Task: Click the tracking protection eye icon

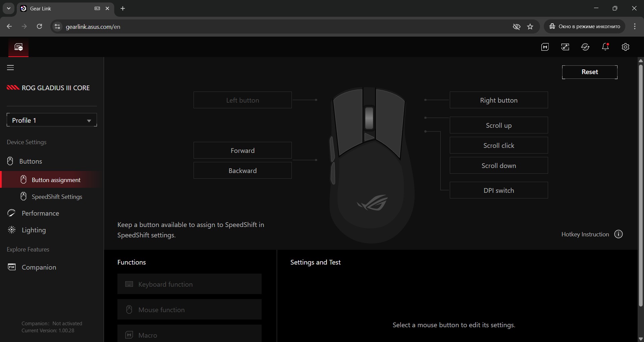Action: point(517,26)
